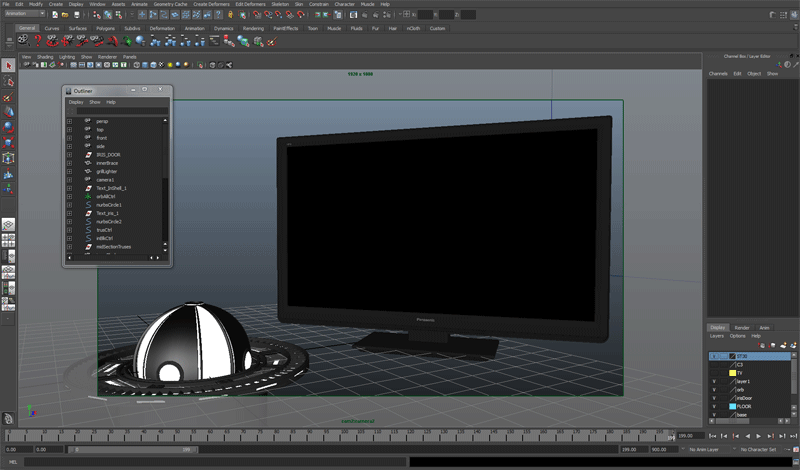This screenshot has height=470, width=800.
Task: Go to start of playback range
Action: point(712,436)
